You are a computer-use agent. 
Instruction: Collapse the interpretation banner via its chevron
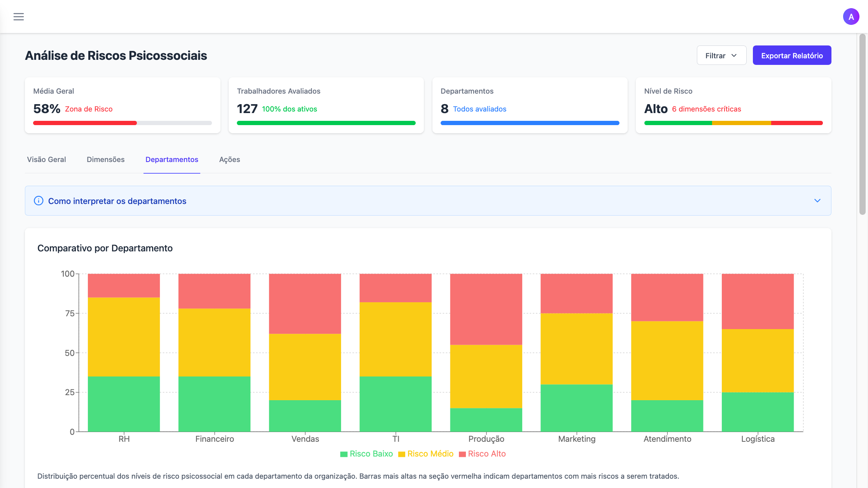pos(817,201)
